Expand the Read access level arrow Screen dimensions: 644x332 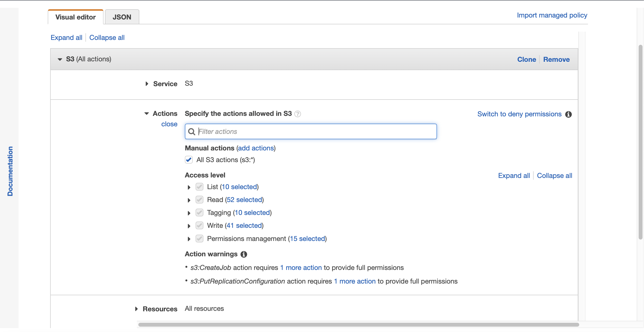[x=189, y=200]
